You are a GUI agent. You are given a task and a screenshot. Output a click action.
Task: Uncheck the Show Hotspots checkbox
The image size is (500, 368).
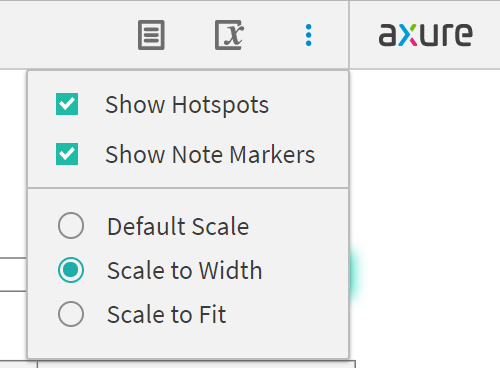[x=67, y=104]
